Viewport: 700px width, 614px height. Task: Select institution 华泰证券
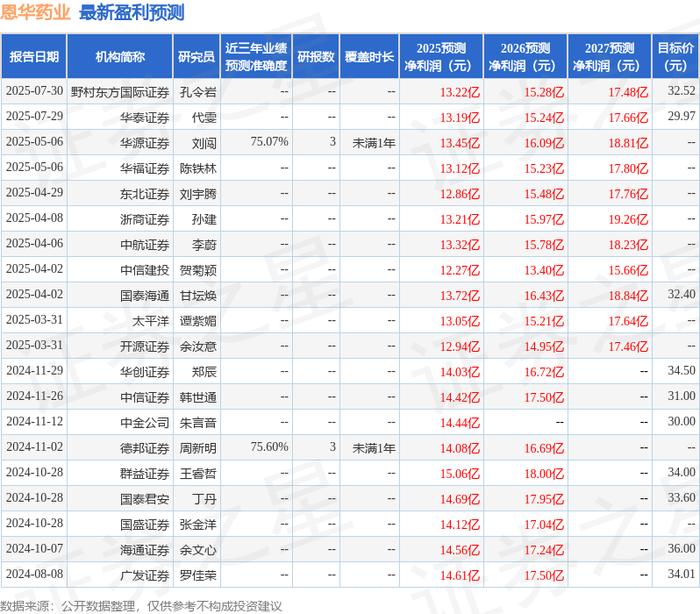(x=145, y=118)
